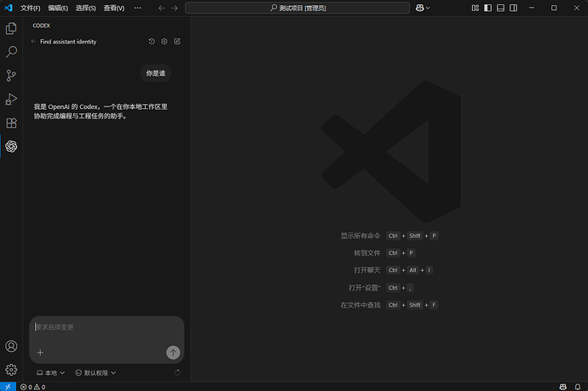Focus the chat input field 要求后续变更
Viewport: 588px width, 391px height.
coord(107,327)
